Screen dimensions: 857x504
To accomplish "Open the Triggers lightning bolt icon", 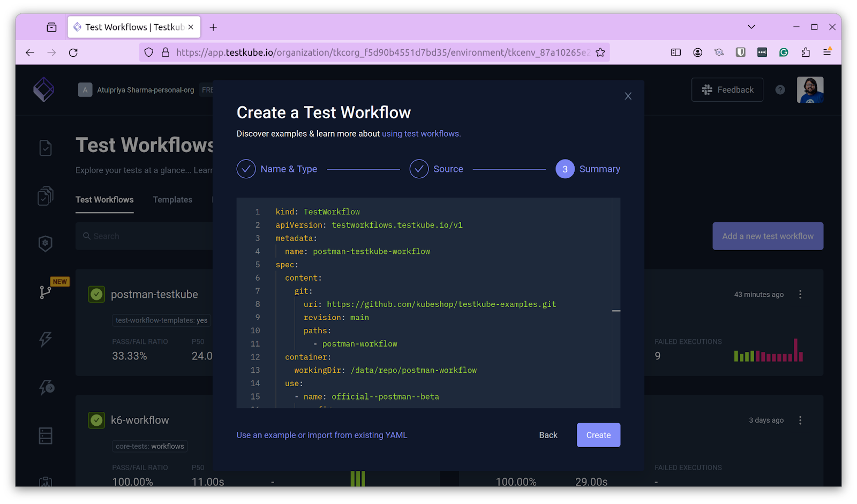I will 46,338.
